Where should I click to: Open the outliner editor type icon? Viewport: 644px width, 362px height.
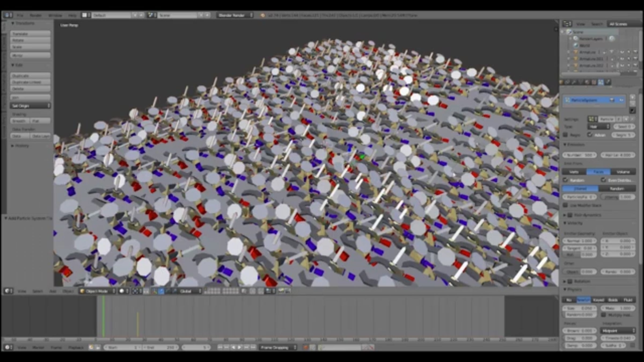pos(567,24)
